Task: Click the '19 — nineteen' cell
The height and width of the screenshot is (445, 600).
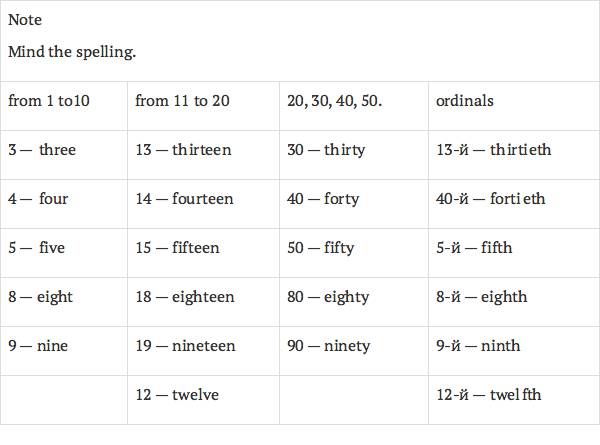Action: click(x=185, y=346)
